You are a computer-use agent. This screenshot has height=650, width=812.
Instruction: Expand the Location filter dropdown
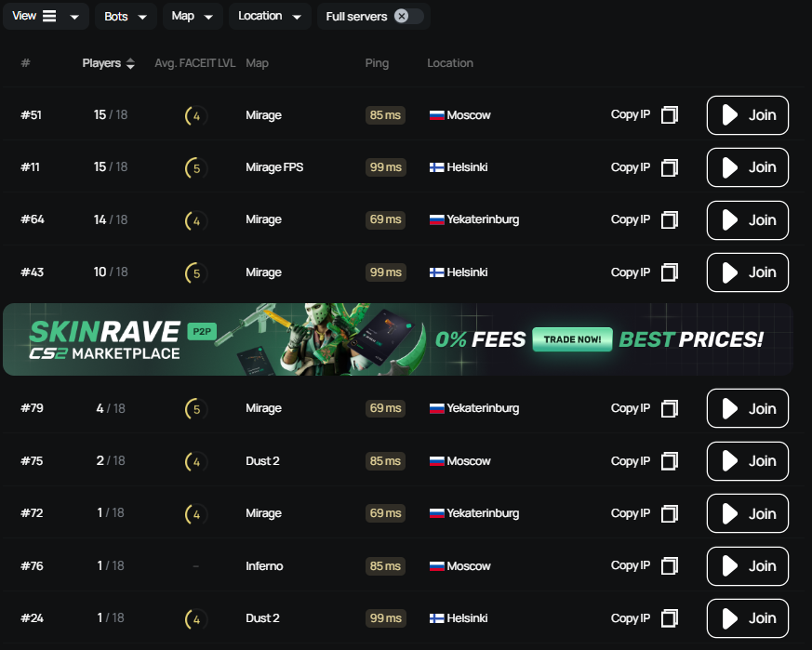tap(270, 16)
